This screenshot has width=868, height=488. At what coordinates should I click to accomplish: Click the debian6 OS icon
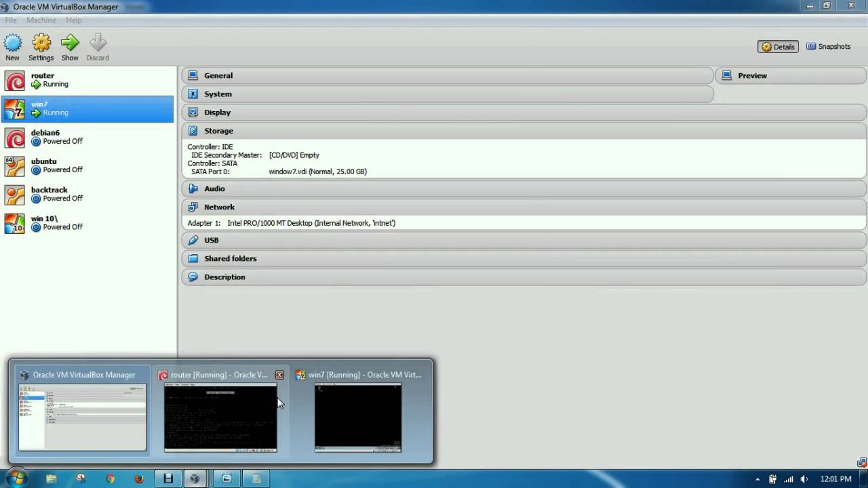coord(15,138)
